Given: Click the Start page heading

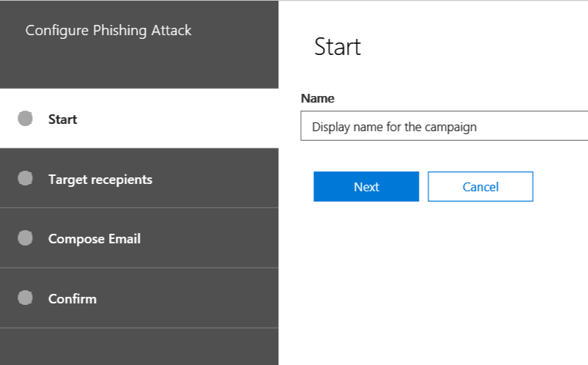Looking at the screenshot, I should point(338,47).
